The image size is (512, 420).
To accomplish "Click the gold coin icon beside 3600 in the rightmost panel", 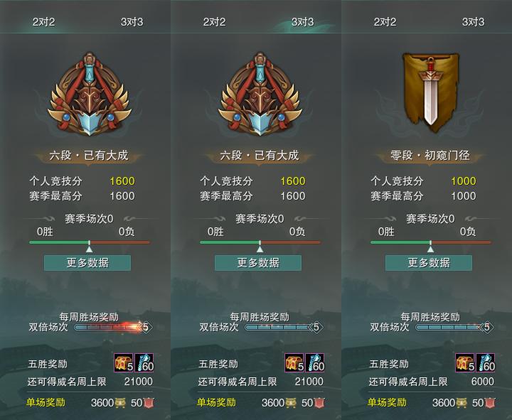I will [461, 403].
